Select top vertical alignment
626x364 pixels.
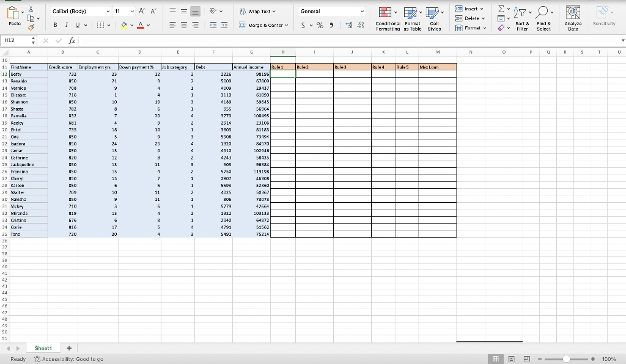(x=172, y=11)
